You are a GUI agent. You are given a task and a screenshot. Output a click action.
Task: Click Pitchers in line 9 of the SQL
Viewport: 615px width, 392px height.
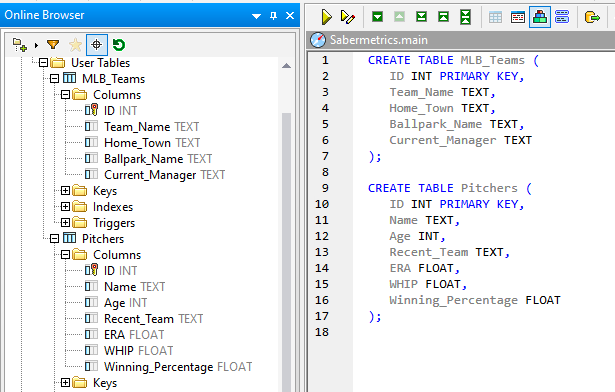(489, 188)
